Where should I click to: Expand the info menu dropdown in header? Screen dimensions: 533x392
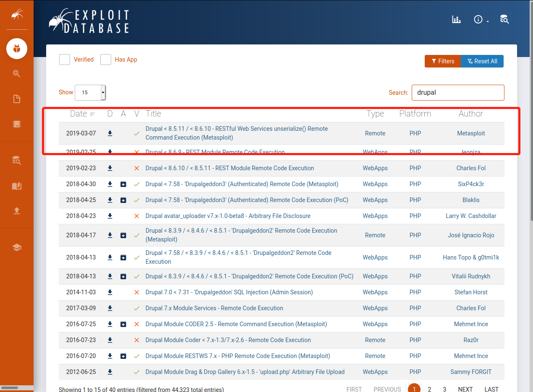[x=481, y=19]
